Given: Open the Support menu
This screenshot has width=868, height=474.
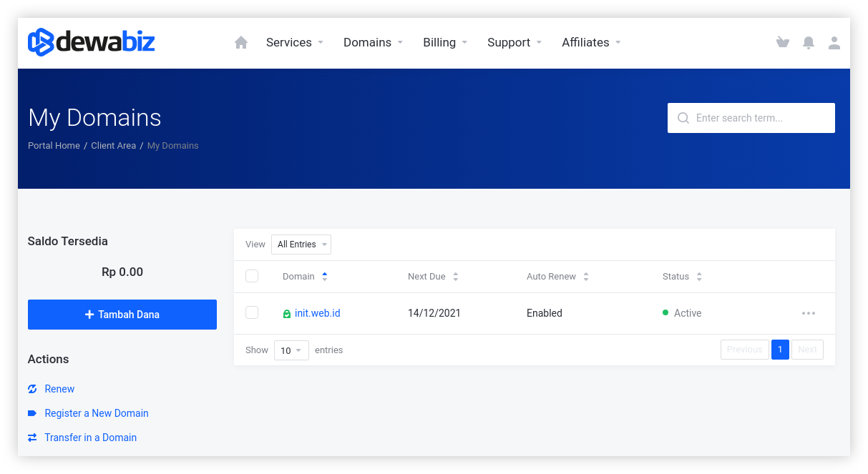Looking at the screenshot, I should pos(514,43).
